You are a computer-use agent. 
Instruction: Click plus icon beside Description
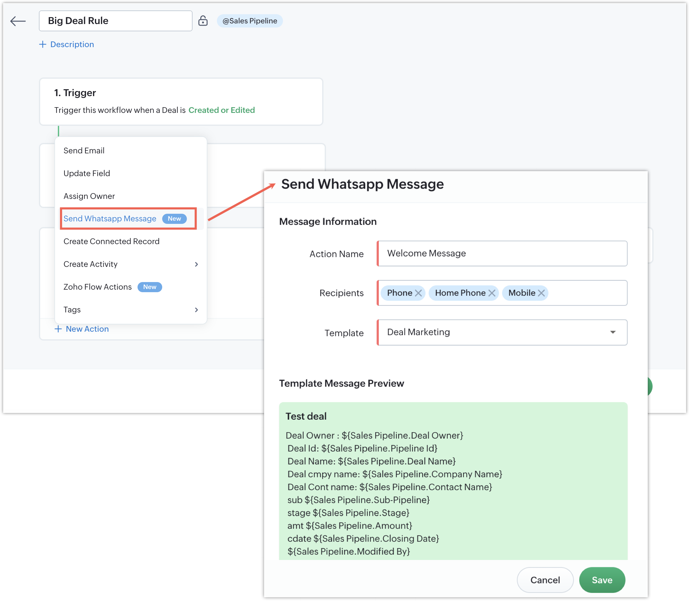[x=42, y=45]
